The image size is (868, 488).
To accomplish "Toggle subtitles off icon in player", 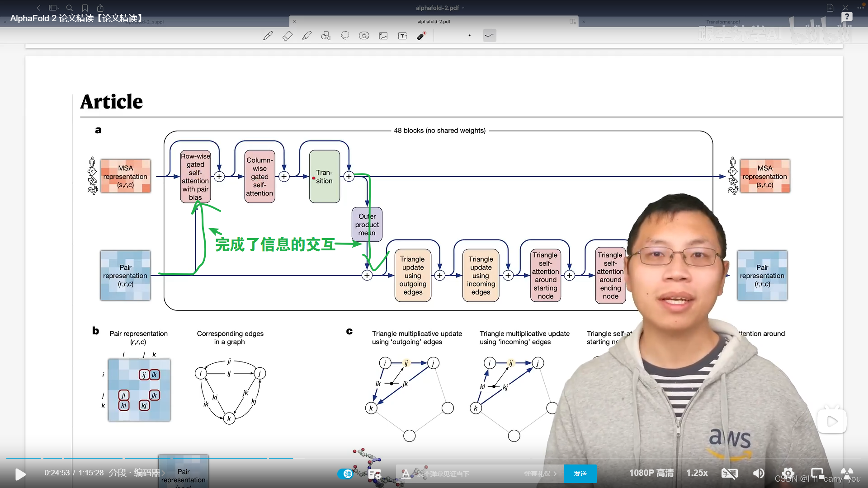I will pos(729,473).
